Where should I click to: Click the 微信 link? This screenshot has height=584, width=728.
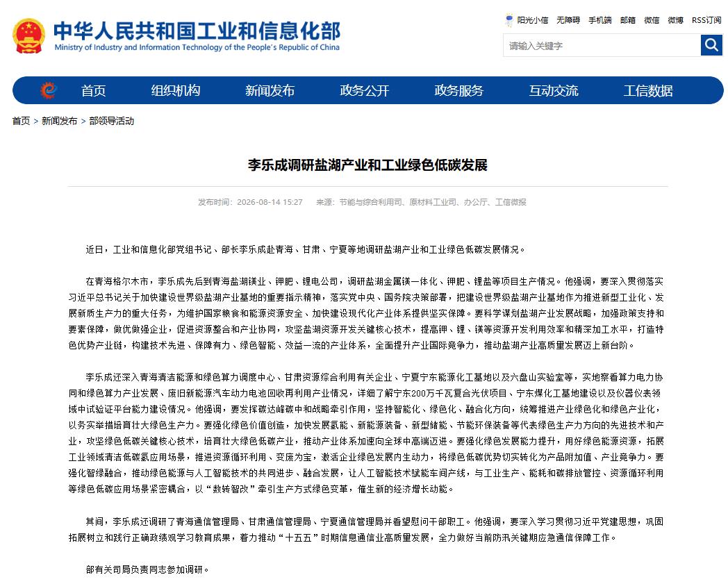point(652,20)
